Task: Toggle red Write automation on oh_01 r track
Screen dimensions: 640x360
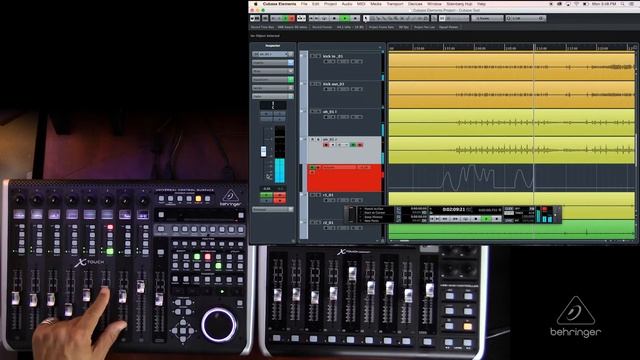Action: click(x=360, y=145)
